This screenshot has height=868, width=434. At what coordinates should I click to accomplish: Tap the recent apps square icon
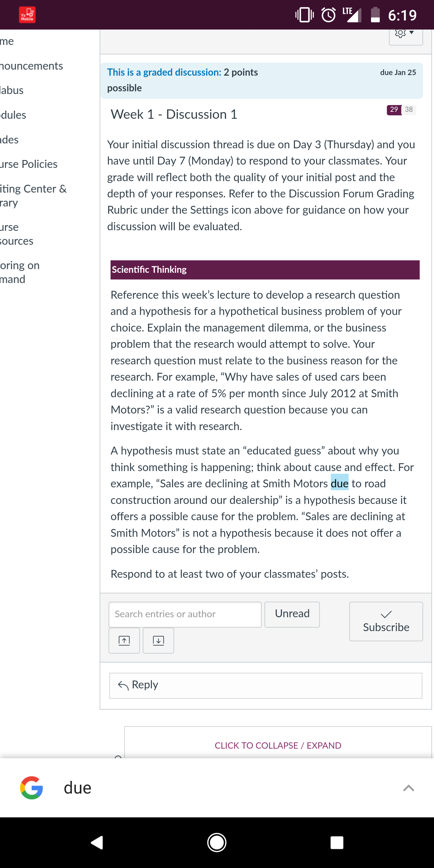point(337,842)
